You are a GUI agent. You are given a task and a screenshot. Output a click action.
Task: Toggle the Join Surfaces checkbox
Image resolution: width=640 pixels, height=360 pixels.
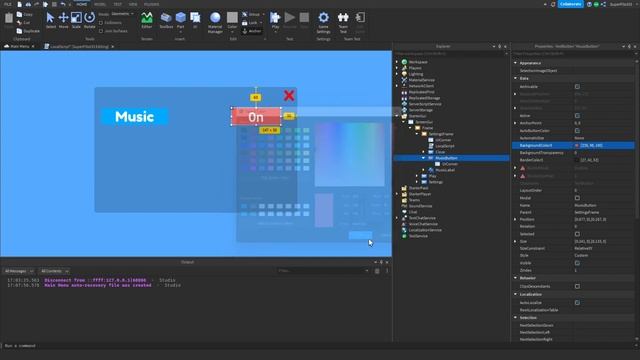(x=101, y=31)
